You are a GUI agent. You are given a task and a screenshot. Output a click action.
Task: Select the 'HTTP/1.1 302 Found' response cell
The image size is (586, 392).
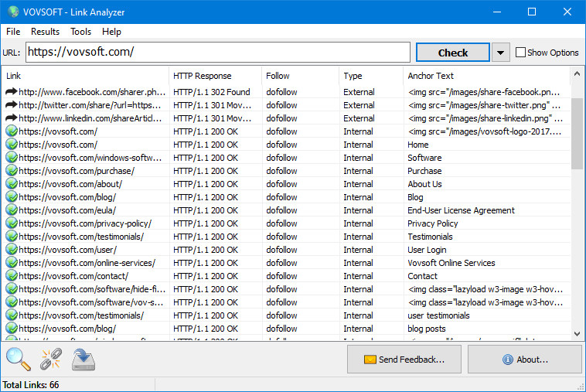(212, 92)
